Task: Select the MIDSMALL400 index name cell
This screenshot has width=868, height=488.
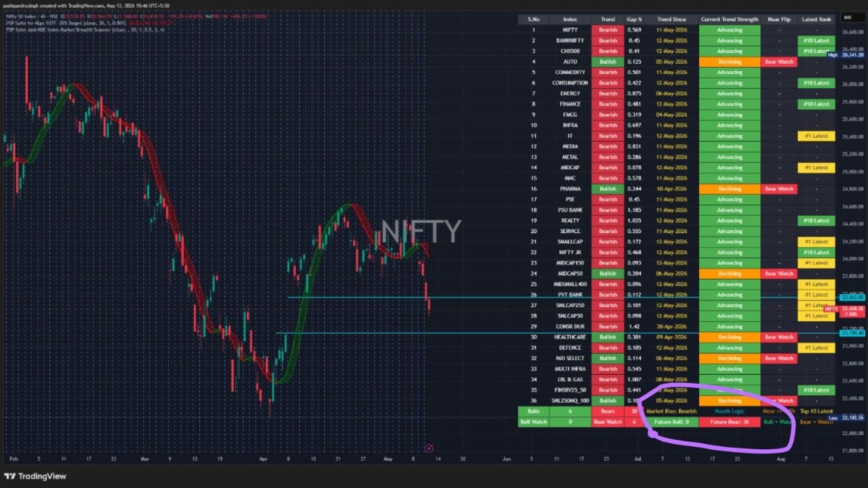Action: tap(570, 284)
